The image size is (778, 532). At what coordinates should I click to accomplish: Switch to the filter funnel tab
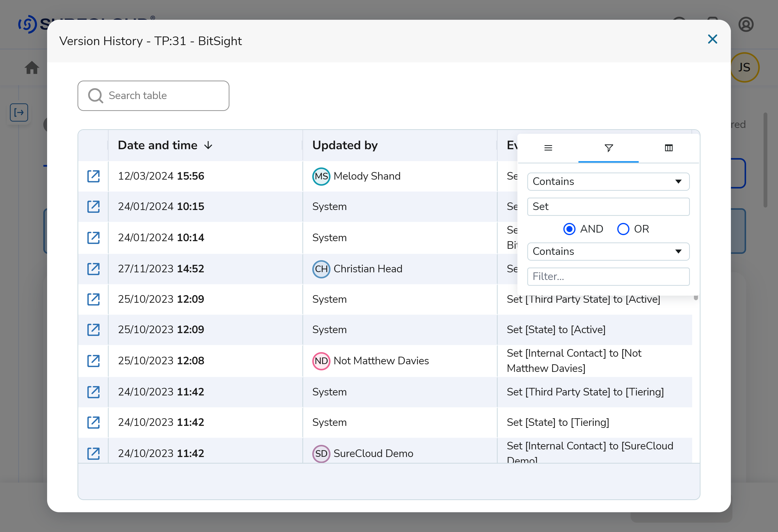coord(609,148)
